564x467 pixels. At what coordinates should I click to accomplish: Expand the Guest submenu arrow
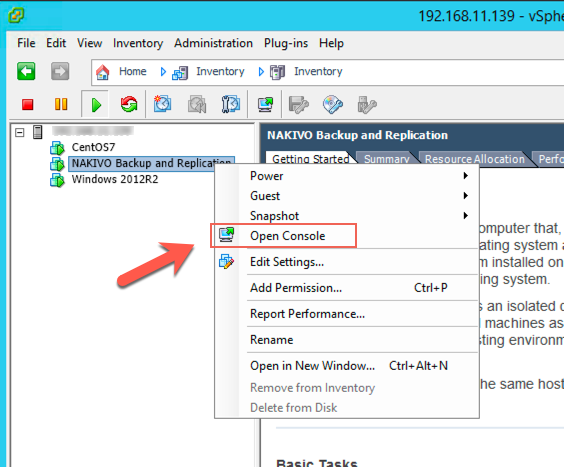tap(465, 196)
